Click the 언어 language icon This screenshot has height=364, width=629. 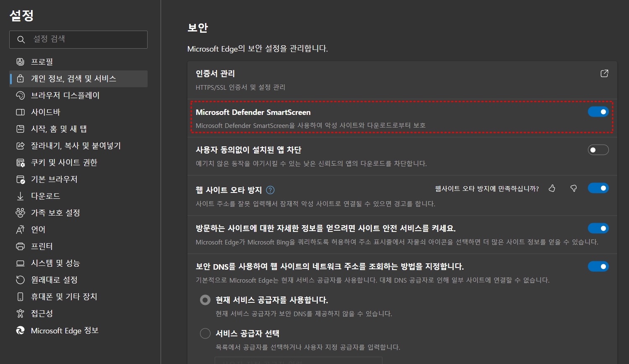point(20,229)
